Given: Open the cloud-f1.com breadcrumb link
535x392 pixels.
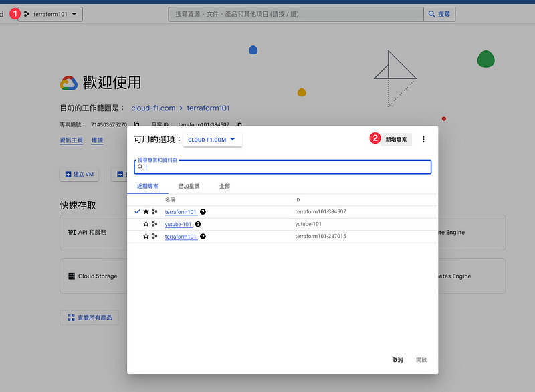Looking at the screenshot, I should click(x=153, y=108).
